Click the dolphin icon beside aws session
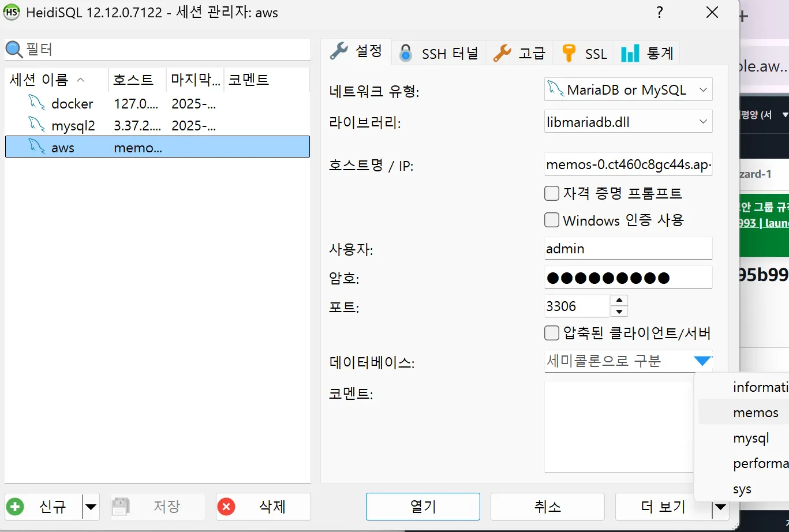 click(x=37, y=147)
